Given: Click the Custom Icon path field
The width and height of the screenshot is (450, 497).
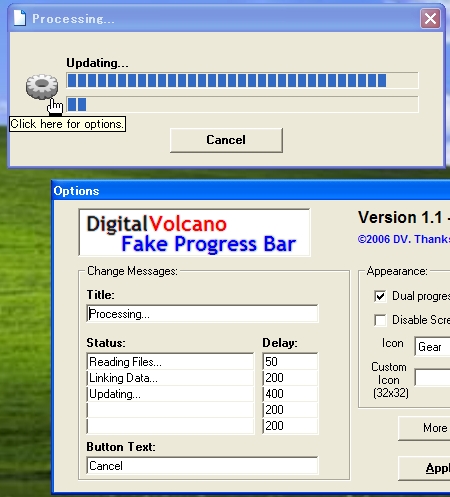Looking at the screenshot, I should pos(432,377).
